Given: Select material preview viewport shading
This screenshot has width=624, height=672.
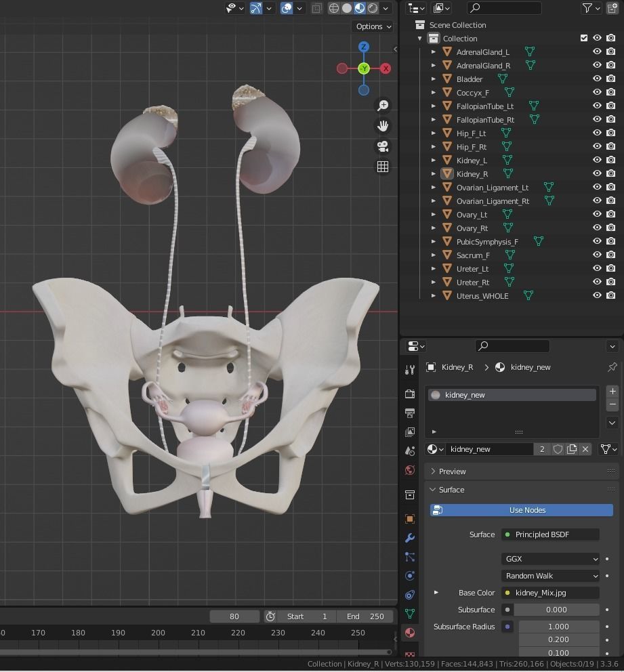Looking at the screenshot, I should pyautogui.click(x=360, y=8).
